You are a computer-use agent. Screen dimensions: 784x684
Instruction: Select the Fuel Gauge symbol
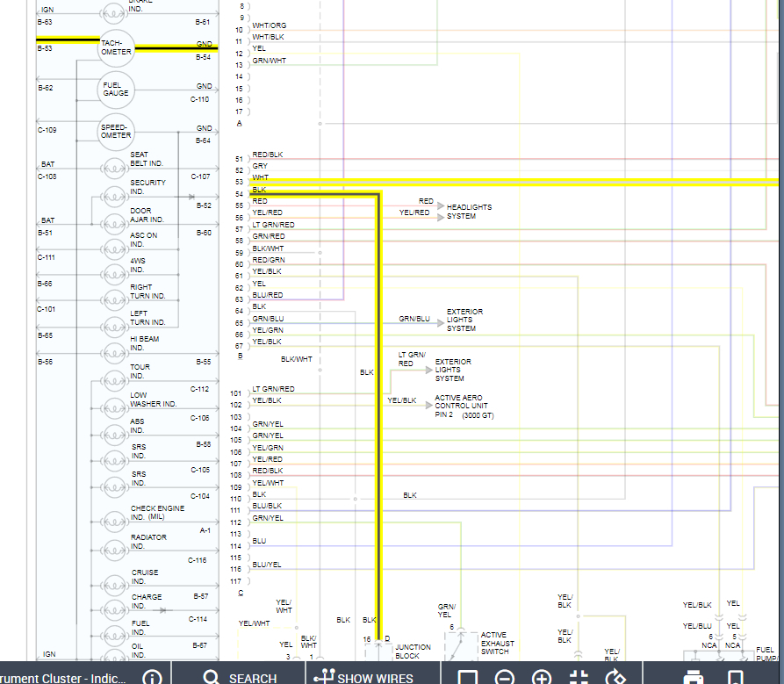(116, 90)
